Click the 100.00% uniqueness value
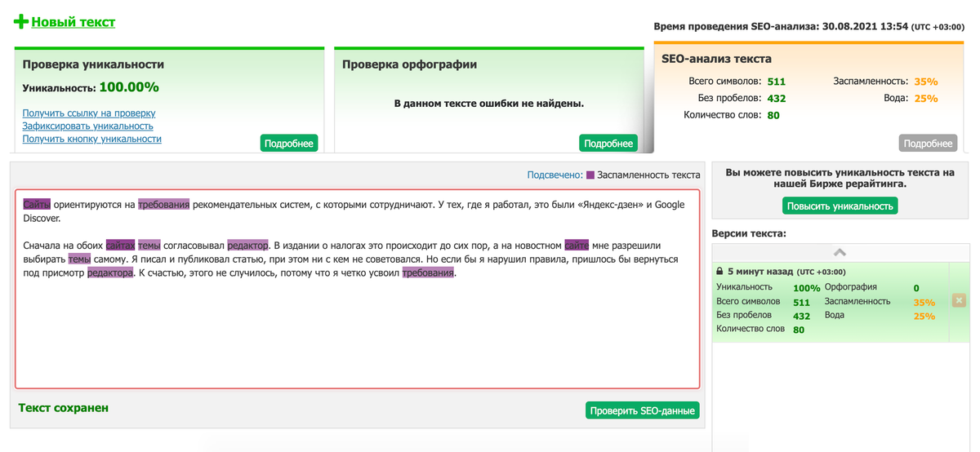 (129, 86)
